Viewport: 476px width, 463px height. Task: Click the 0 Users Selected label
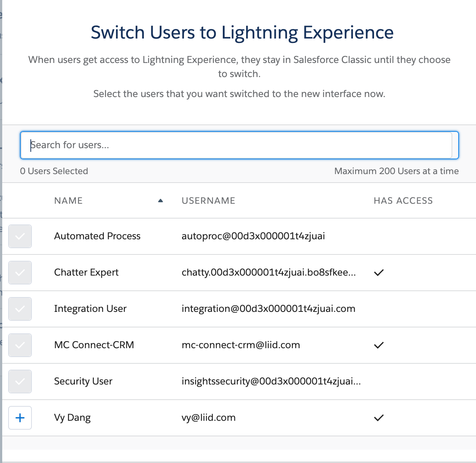[x=54, y=171]
